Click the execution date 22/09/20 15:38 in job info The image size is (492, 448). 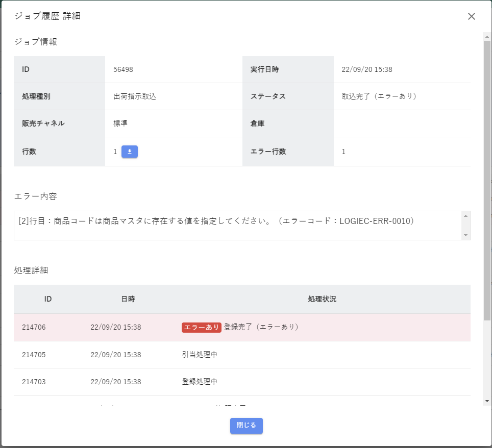pyautogui.click(x=366, y=69)
